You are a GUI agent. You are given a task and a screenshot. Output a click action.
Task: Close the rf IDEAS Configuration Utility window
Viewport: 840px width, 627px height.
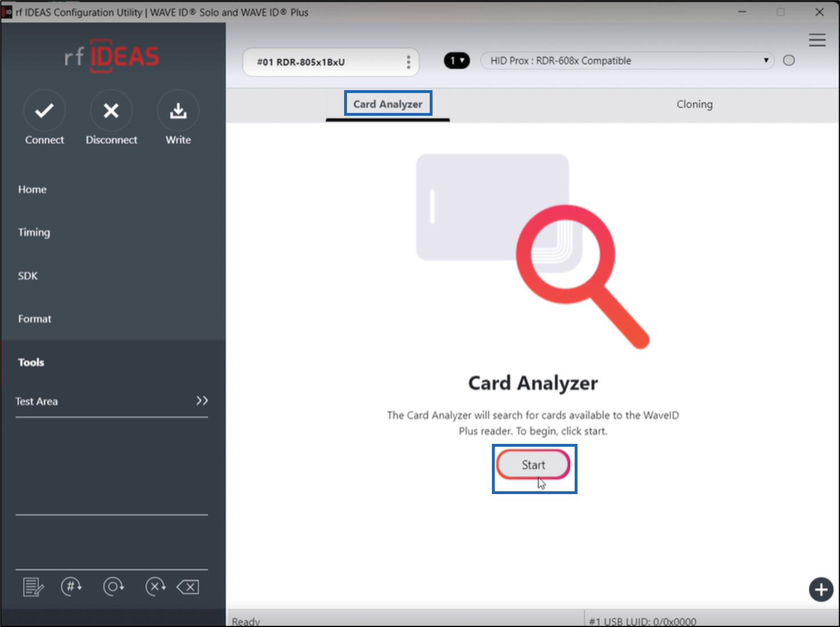[819, 12]
